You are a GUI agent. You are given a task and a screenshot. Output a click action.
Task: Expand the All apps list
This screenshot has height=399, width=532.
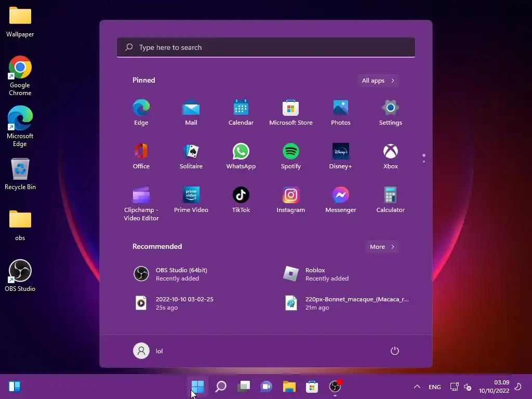click(x=378, y=81)
